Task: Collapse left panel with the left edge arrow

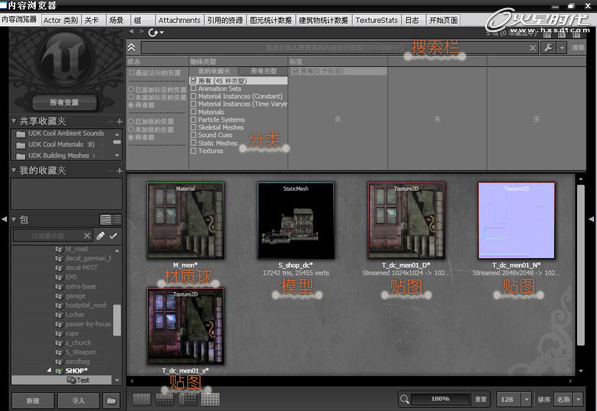Action: 4,219
